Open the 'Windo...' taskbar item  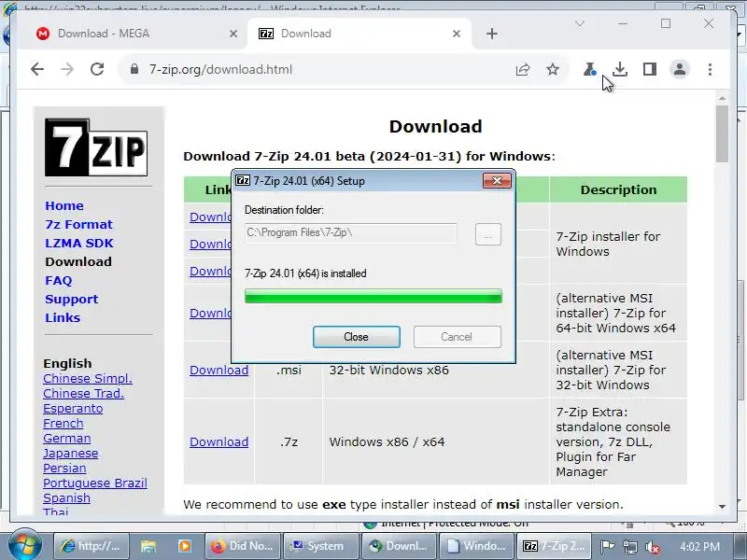(x=477, y=546)
